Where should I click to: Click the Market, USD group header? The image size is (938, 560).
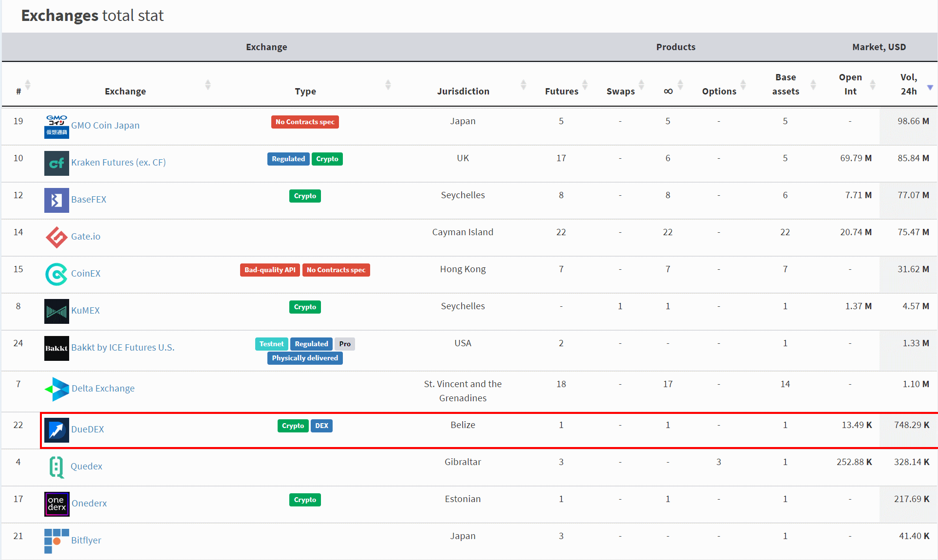[879, 47]
